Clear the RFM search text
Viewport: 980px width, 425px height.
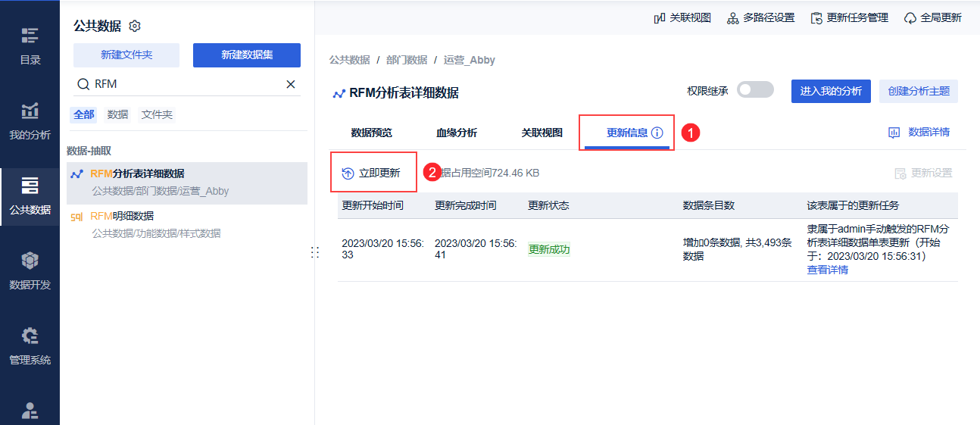291,84
